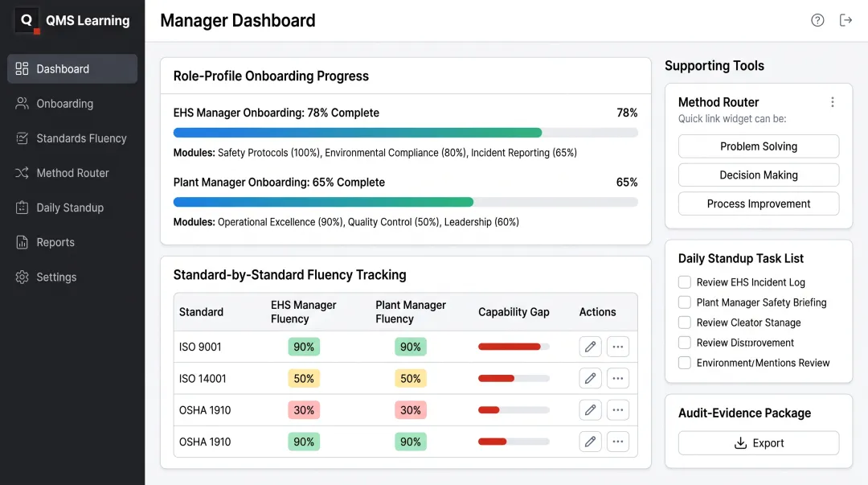This screenshot has width=868, height=485.
Task: Click ISO 9001 EHS Manager 90% badge
Action: pyautogui.click(x=304, y=347)
